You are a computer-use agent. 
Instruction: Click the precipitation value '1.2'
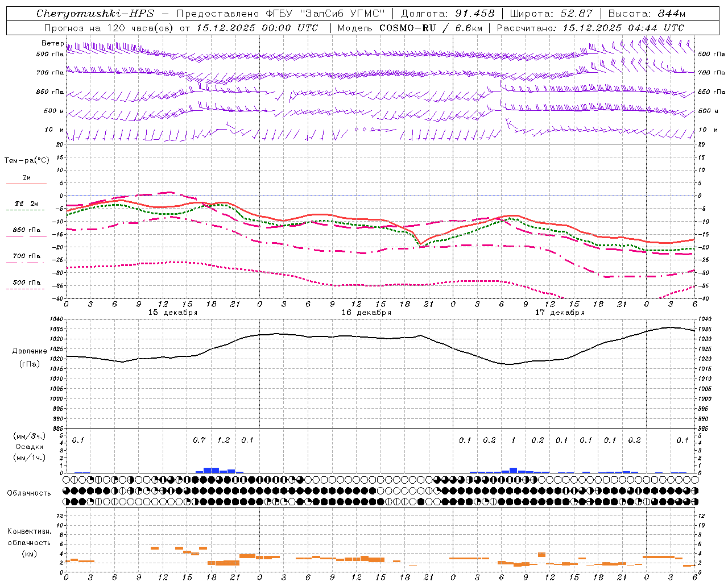(224, 440)
